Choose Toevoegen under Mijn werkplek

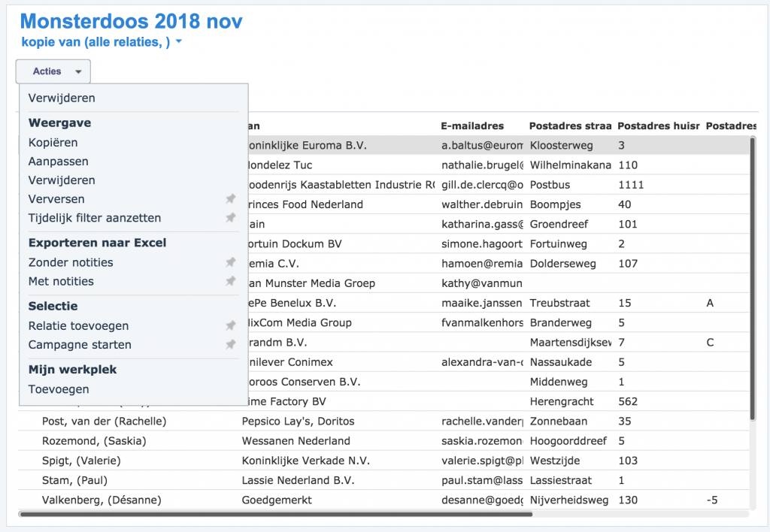click(x=59, y=389)
